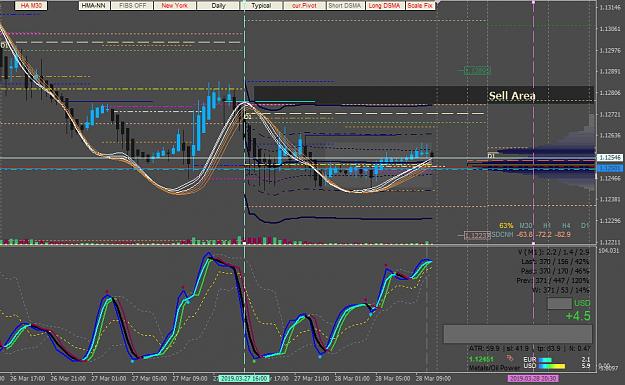Click the 27 Mar 05:00 time axis label
625x385 pixels.
click(x=149, y=378)
